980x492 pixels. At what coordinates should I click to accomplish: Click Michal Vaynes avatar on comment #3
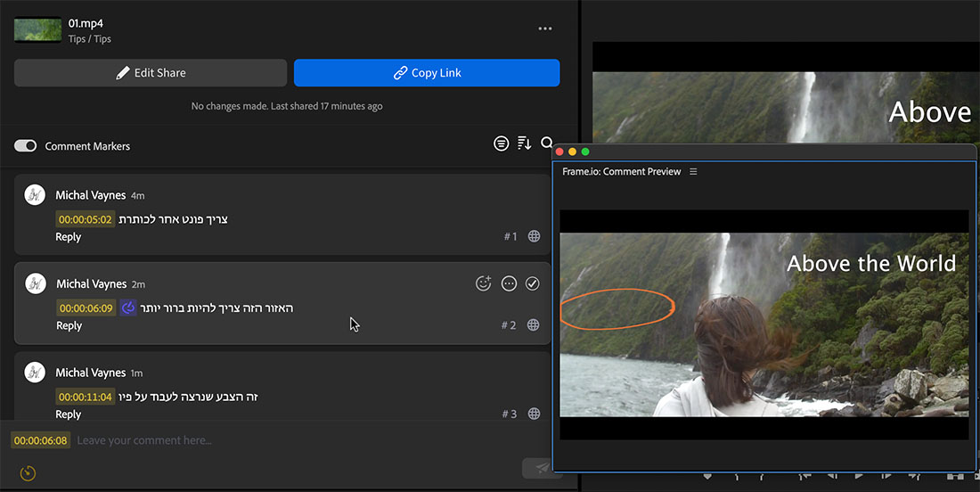35,373
